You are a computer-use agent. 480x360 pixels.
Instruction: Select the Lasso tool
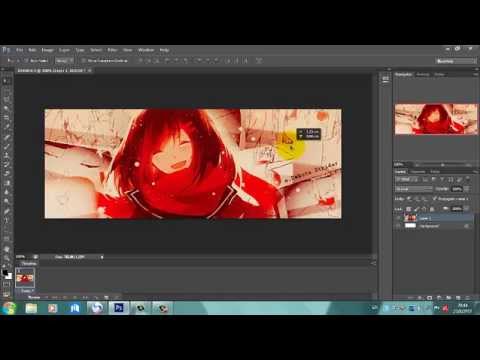coord(6,99)
